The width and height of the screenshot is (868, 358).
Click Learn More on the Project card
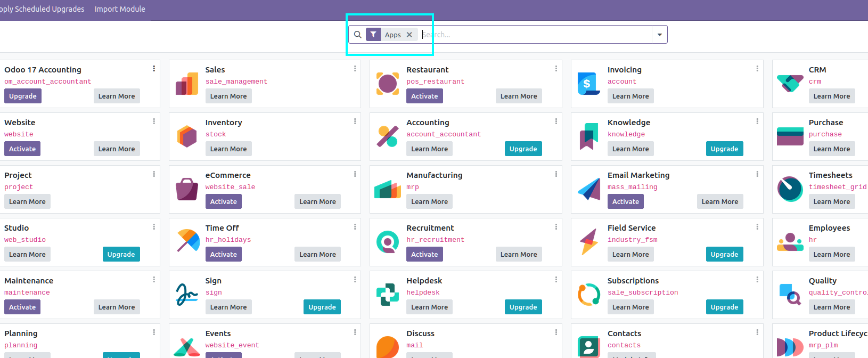[x=27, y=202]
